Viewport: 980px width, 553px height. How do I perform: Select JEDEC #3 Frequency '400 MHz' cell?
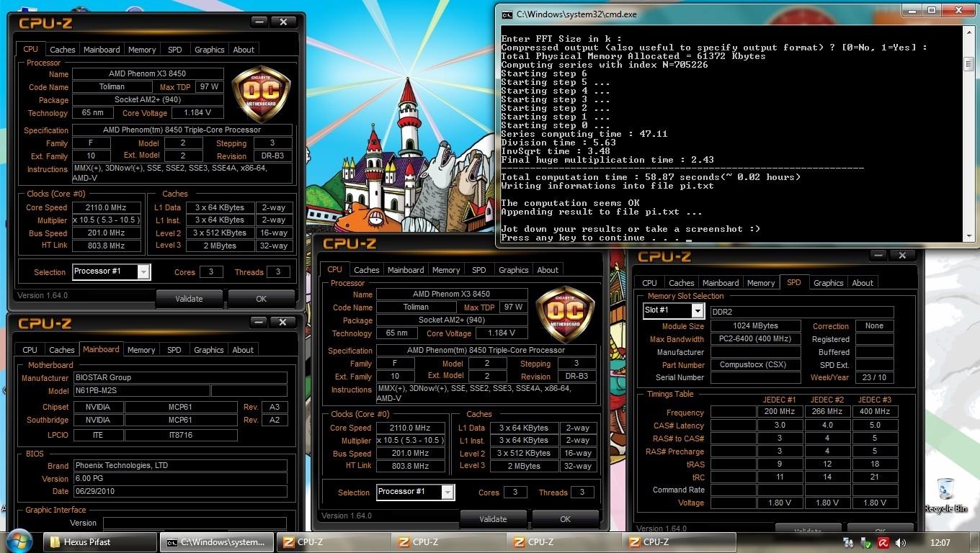[x=875, y=412]
